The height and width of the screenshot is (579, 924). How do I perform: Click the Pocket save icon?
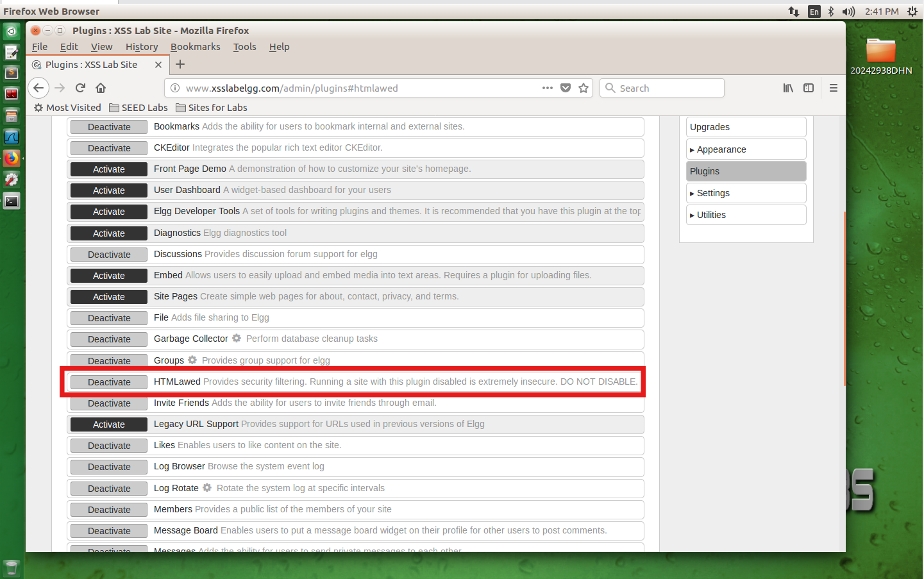point(566,88)
